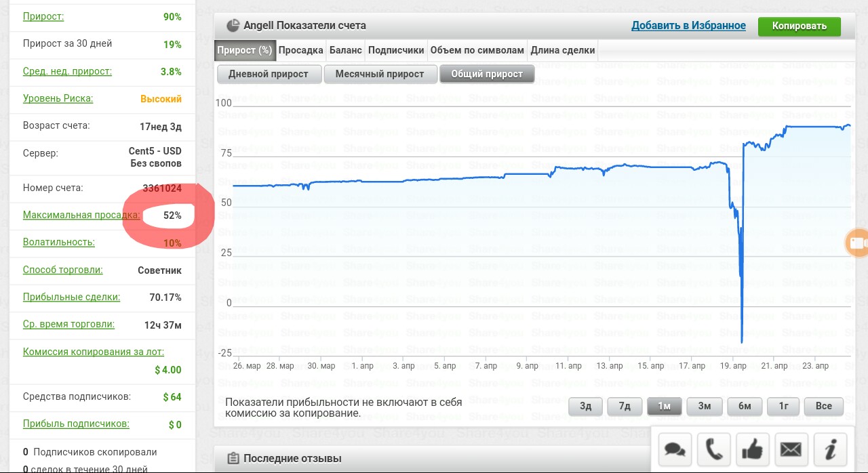This screenshot has width=868, height=473.
Task: Click the Максимальная просадка: link
Action: tap(81, 215)
